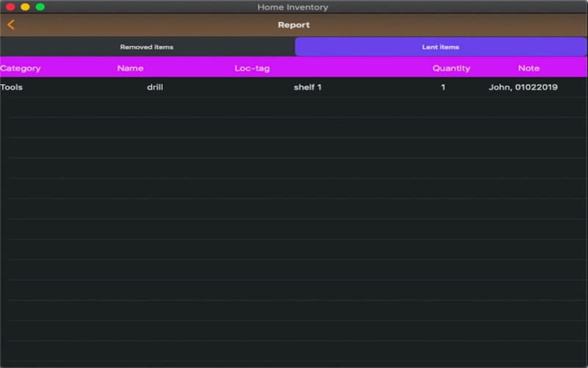The height and width of the screenshot is (368, 588).
Task: Click the Category column header
Action: (x=21, y=68)
